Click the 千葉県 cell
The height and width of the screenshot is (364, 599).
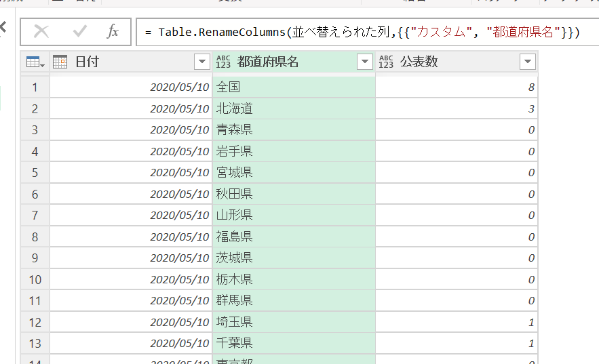pyautogui.click(x=294, y=344)
